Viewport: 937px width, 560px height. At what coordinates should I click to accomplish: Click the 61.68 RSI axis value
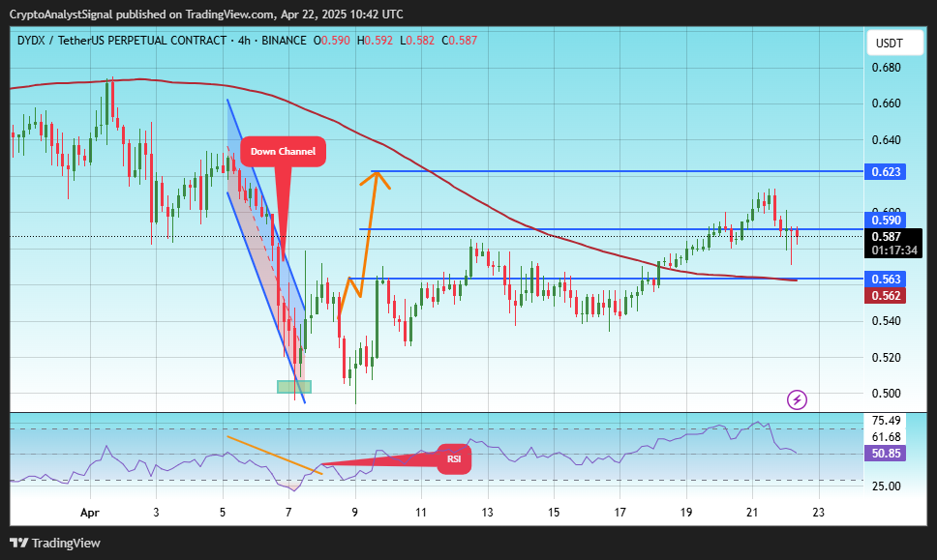point(887,437)
